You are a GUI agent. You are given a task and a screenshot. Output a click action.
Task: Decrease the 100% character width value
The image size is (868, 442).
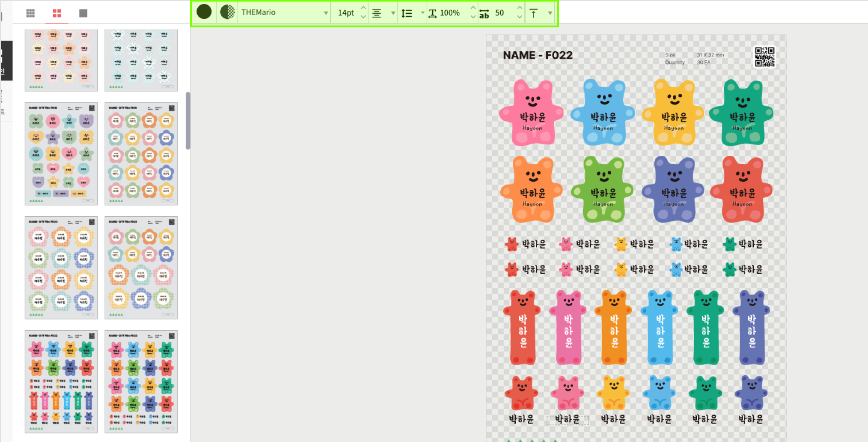[473, 17]
